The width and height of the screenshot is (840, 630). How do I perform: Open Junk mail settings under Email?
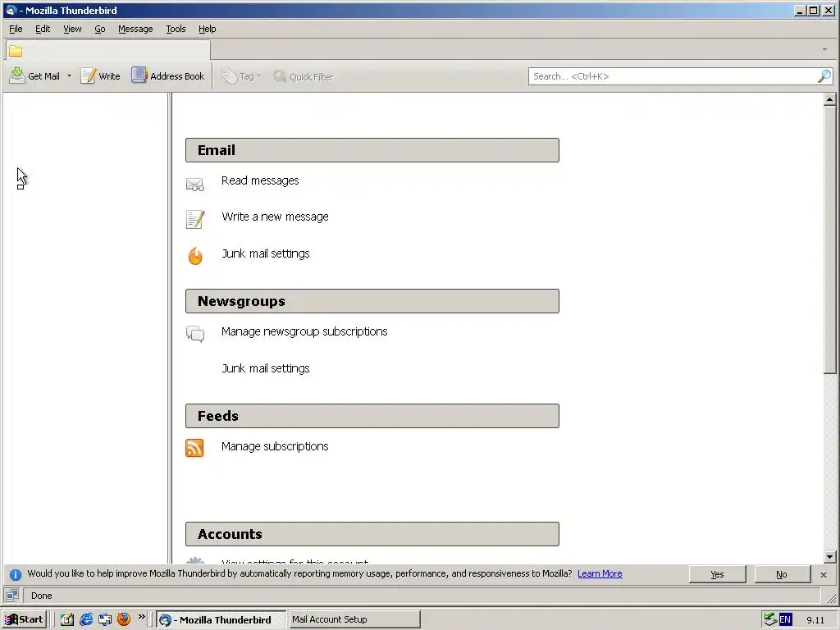click(265, 253)
